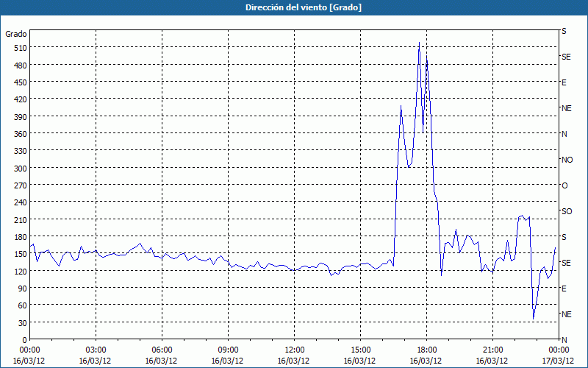The width and height of the screenshot is (588, 368).
Task: Click the 420 degree axis label
Action: 21,100
